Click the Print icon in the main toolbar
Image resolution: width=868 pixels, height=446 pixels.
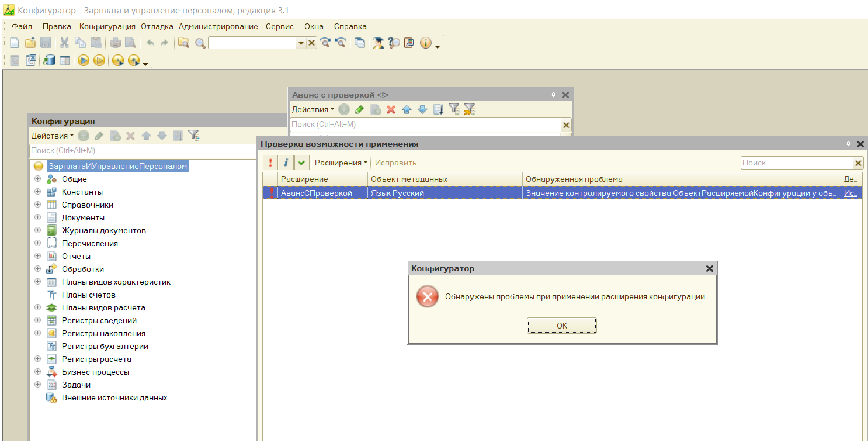point(115,43)
